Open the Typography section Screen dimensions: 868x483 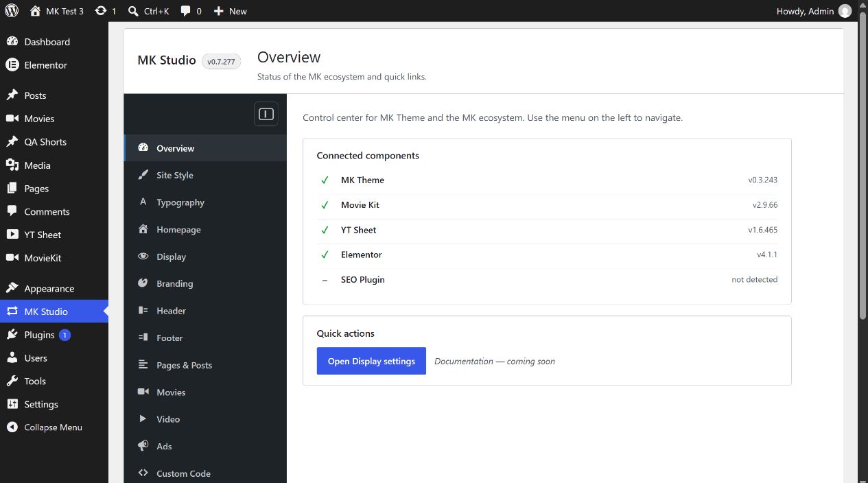205,202
